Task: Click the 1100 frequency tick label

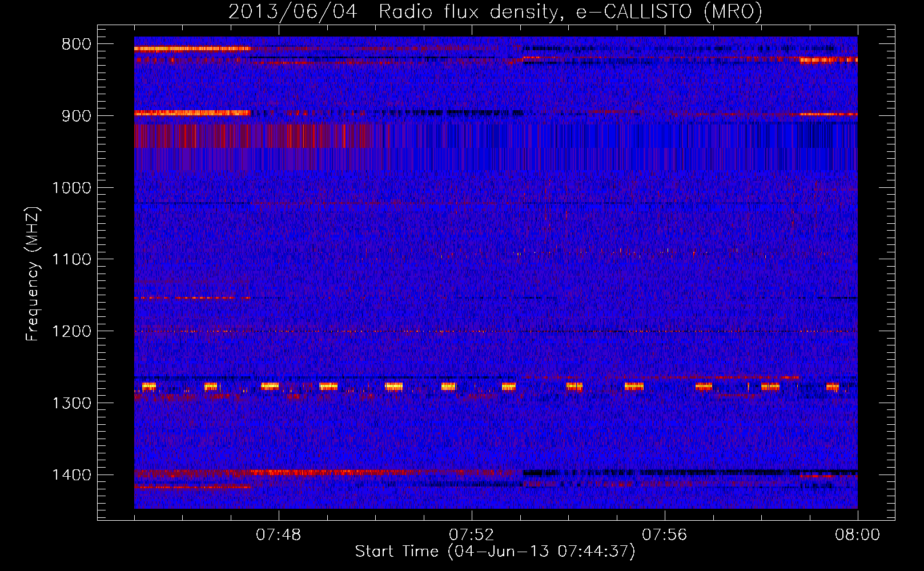Action: [71, 260]
